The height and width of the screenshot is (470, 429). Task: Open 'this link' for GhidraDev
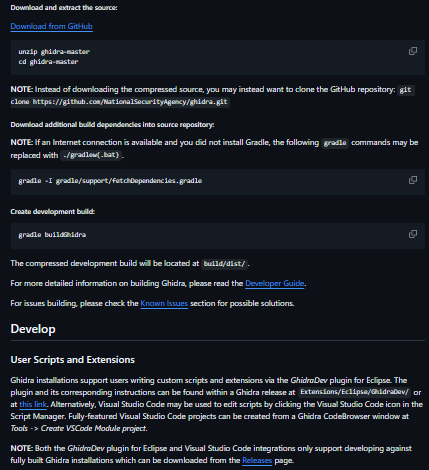33,404
